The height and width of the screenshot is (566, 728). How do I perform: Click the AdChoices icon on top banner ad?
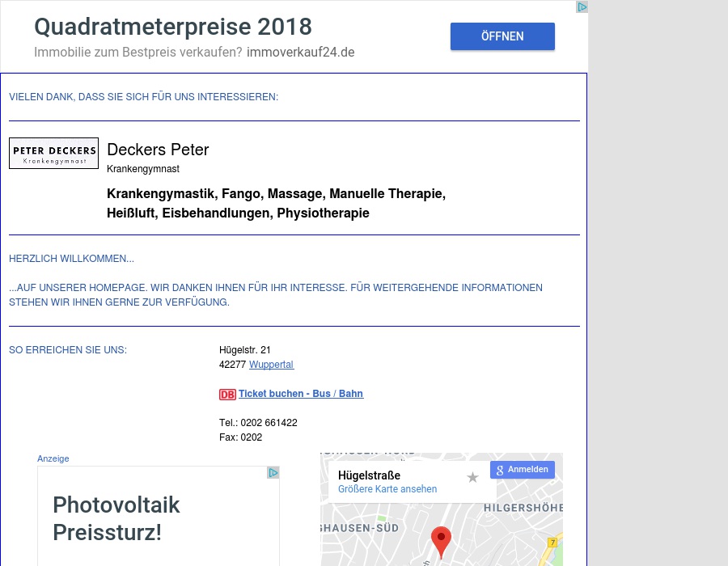click(581, 7)
